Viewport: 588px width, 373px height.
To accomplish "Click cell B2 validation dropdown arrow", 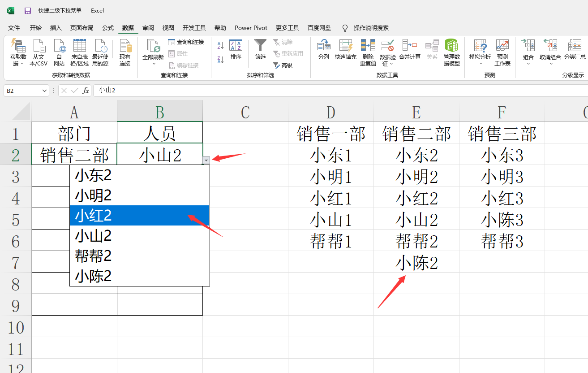I will [x=206, y=160].
